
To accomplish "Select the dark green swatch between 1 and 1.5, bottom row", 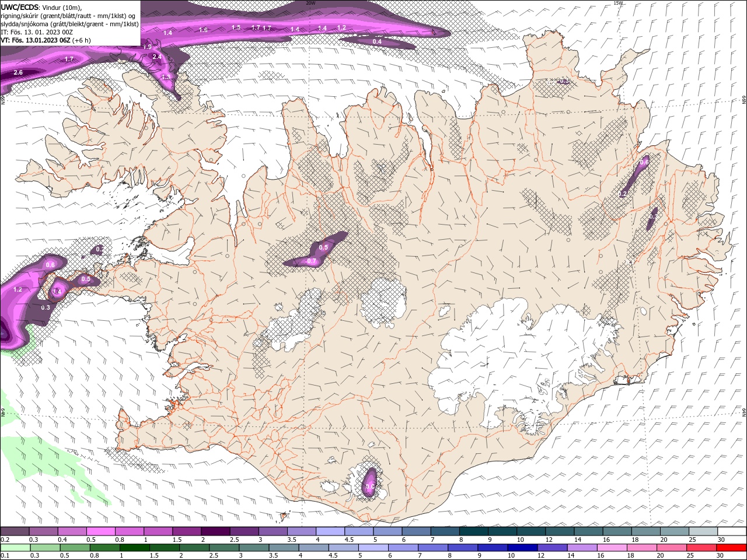I will 134,547.
